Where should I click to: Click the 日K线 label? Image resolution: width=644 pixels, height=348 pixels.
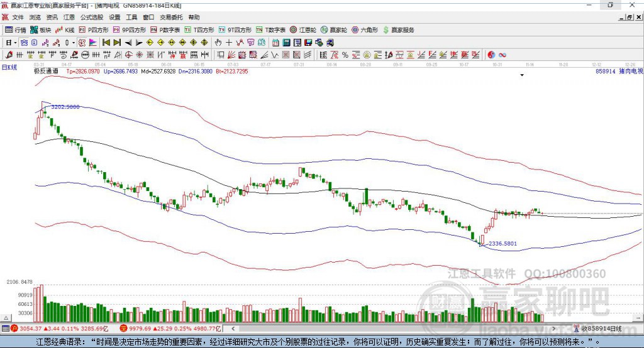point(9,67)
